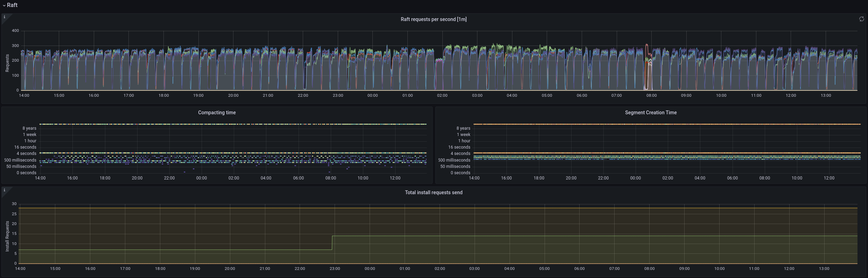Click the step increase near 23:00 on install requests graph
Image resolution: width=868 pixels, height=278 pixels.
coord(332,243)
